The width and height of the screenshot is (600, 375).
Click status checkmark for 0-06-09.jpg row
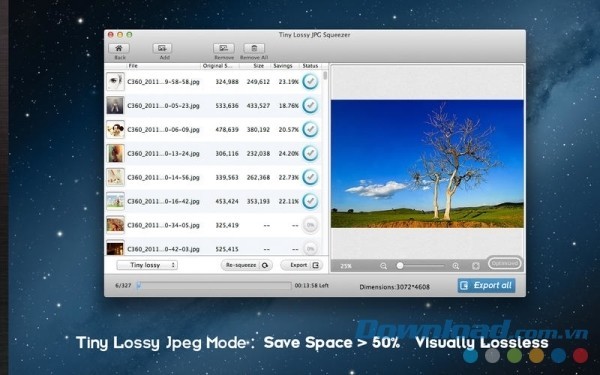tap(310, 129)
